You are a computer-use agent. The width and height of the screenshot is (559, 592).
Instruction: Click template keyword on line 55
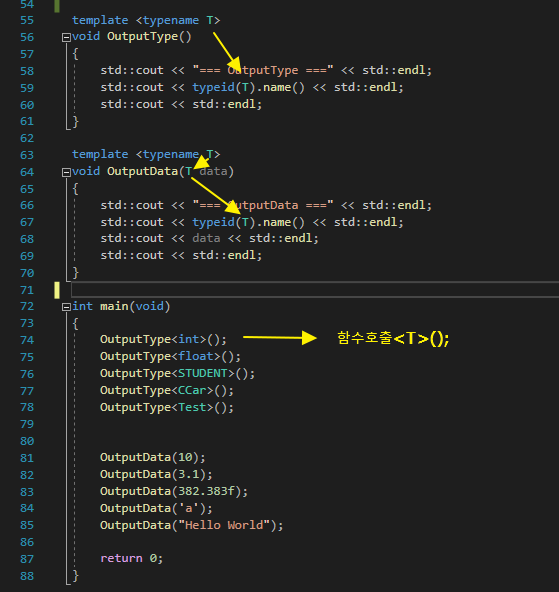tap(100, 20)
